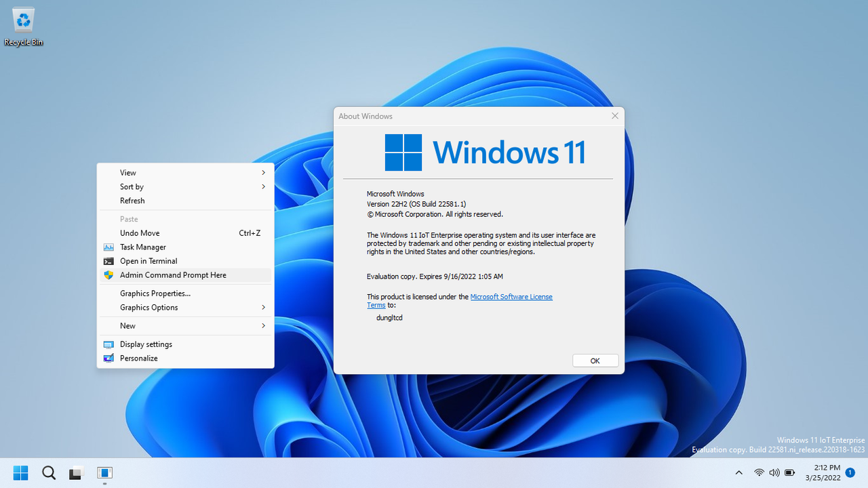Open the Wi-Fi network tray icon

[759, 472]
